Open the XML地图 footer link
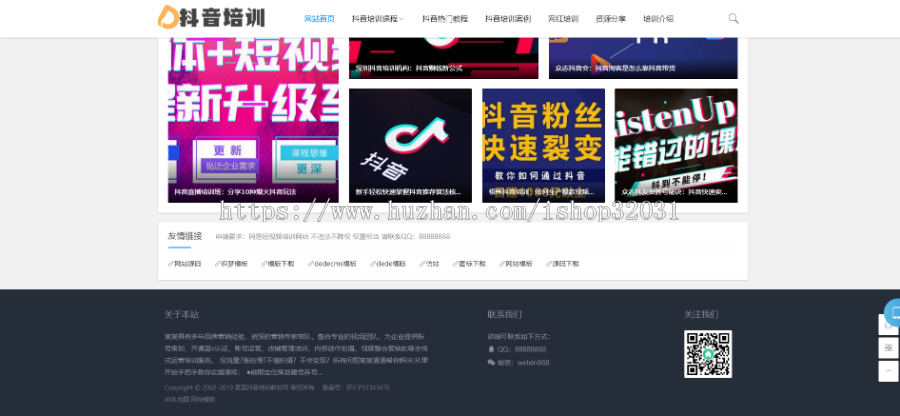Screen dimensions: 900x416 click(x=176, y=399)
